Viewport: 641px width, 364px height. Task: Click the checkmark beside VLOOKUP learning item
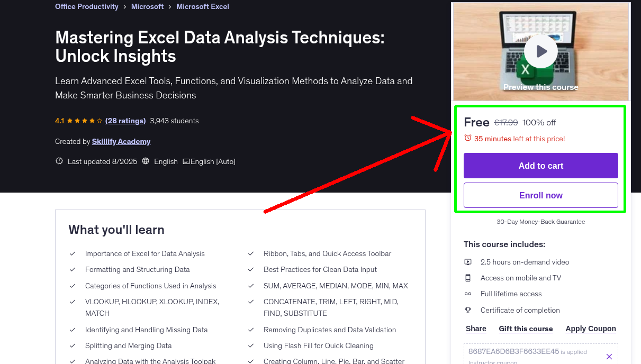point(73,302)
